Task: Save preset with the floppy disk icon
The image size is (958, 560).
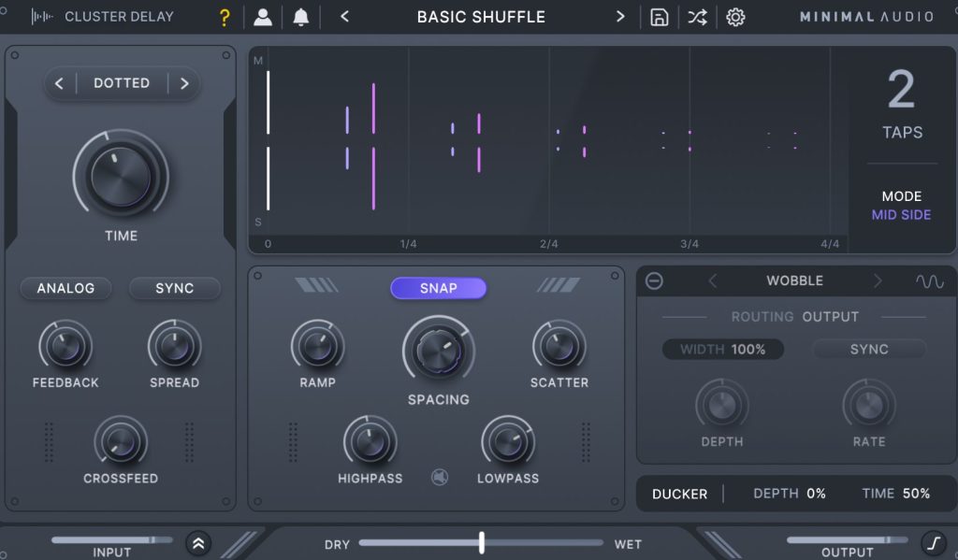Action: pos(660,17)
